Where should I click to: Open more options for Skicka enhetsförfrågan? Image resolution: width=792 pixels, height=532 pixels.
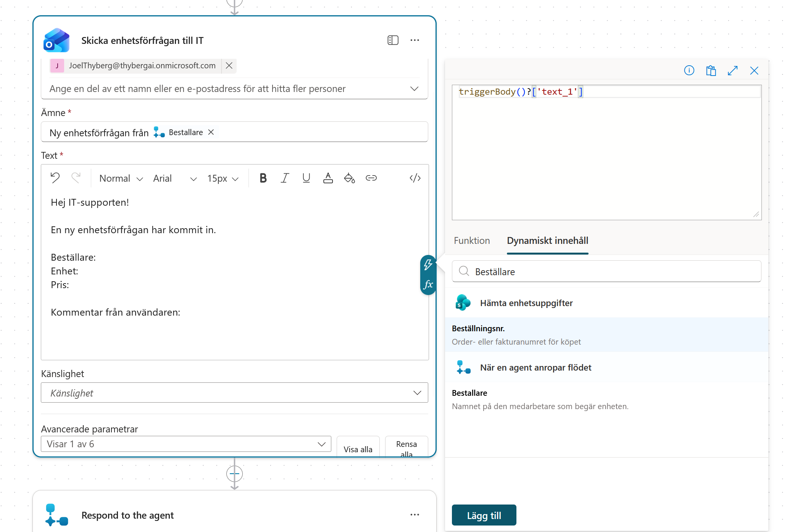click(415, 40)
